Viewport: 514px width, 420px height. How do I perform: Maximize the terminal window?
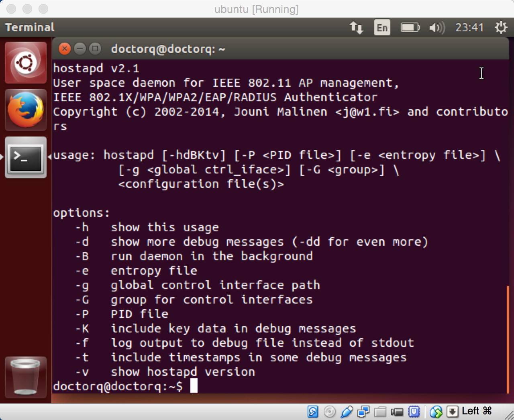pos(95,49)
